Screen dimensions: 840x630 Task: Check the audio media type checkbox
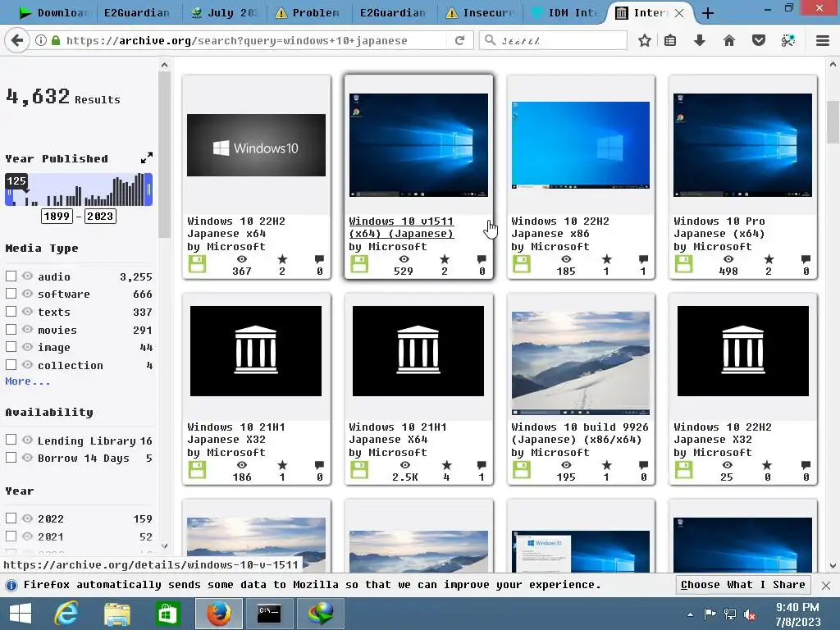[x=11, y=276]
